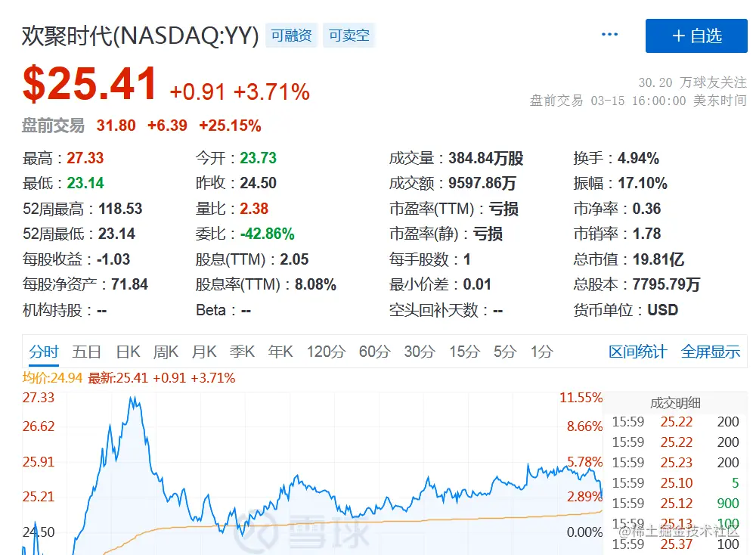Click the 11.55% axis label
Image resolution: width=756 pixels, height=555 pixels.
tap(581, 398)
